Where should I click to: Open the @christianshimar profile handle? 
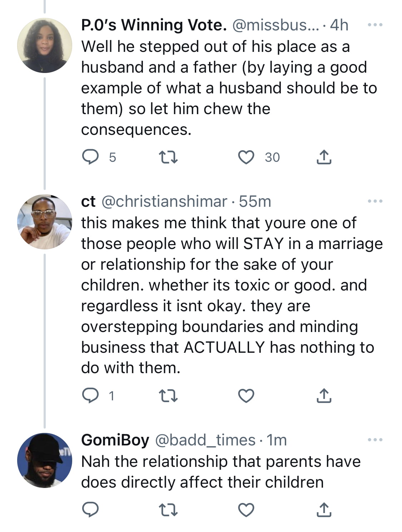coord(164,202)
